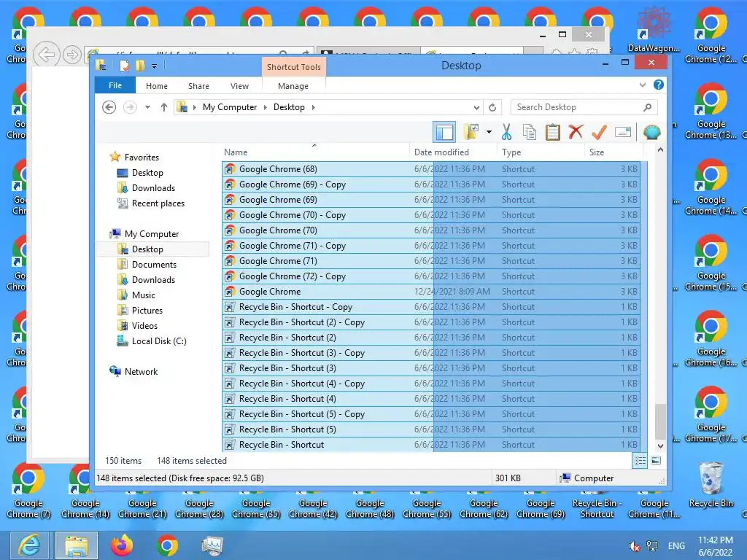Switch to the View ribbon tab

(239, 86)
